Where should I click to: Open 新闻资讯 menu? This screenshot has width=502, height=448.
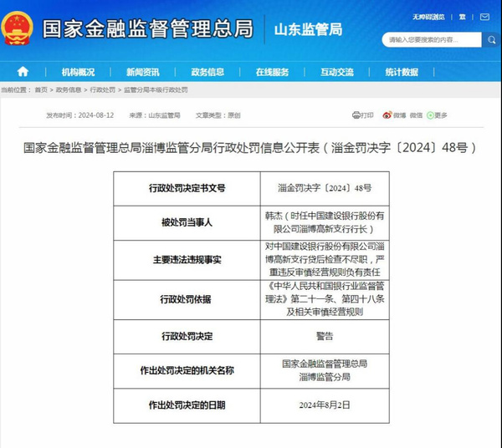(143, 72)
